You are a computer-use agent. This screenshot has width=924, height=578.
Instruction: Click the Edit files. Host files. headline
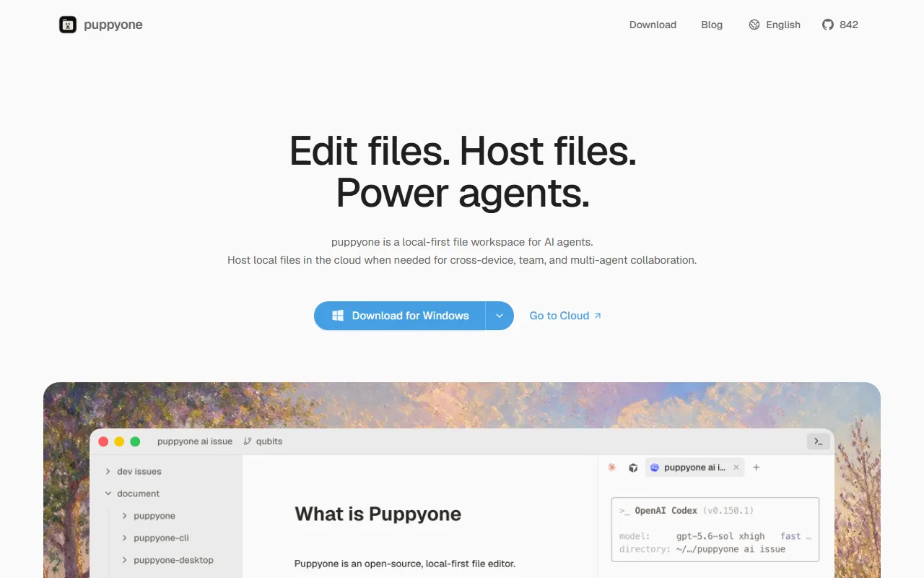(463, 150)
